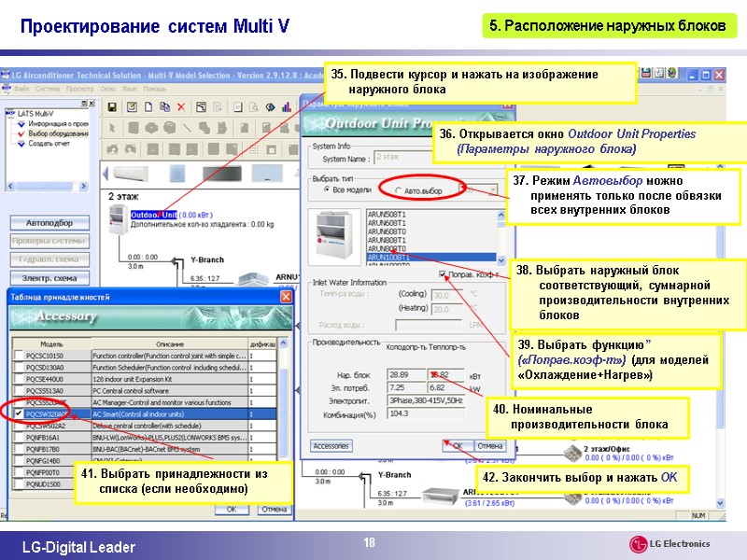Click the Undo arrow in third toolbar row
This screenshot has height=560, width=747.
(x=112, y=149)
